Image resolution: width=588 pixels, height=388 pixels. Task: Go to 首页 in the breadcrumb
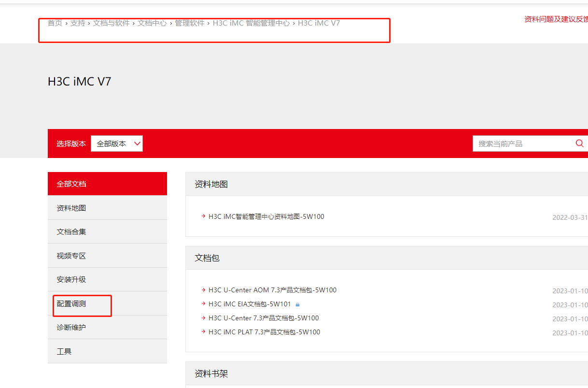point(55,23)
